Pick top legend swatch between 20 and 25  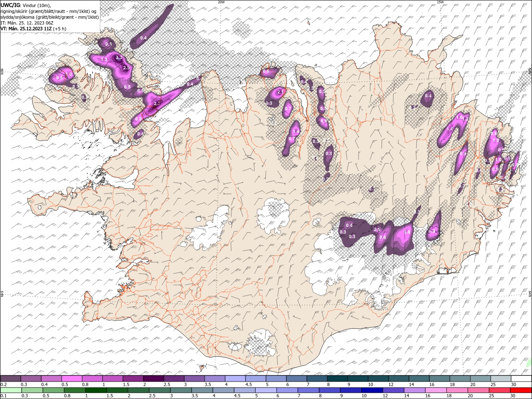481,379
